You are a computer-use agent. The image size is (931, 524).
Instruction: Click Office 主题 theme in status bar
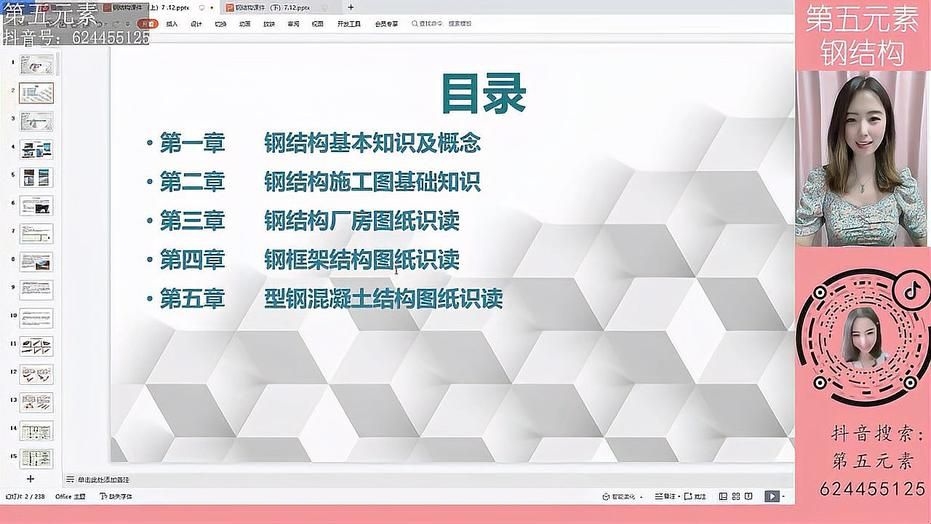pyautogui.click(x=71, y=497)
